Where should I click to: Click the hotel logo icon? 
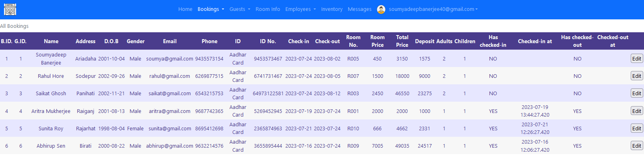[10, 9]
